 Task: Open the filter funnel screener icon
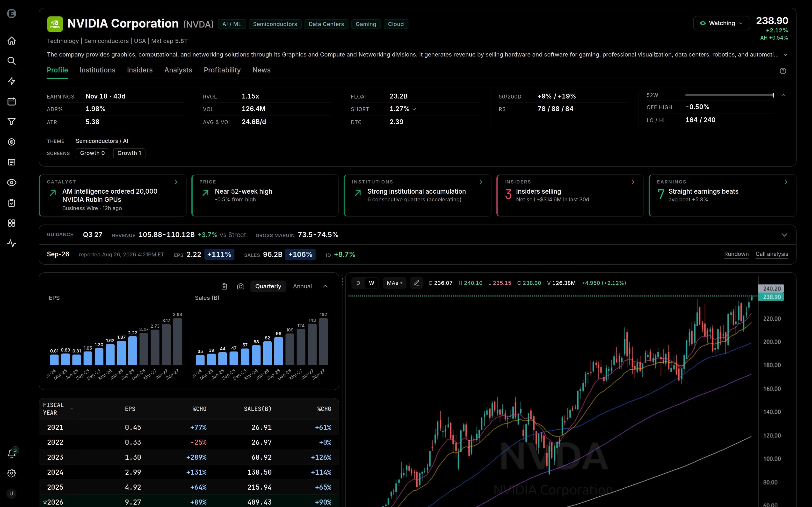(x=11, y=122)
